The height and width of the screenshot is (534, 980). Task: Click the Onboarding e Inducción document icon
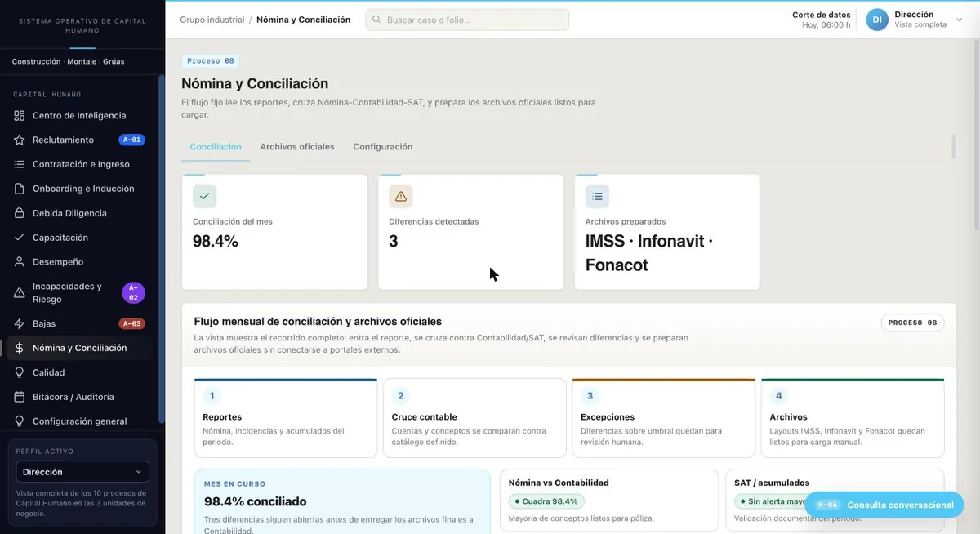pos(20,189)
